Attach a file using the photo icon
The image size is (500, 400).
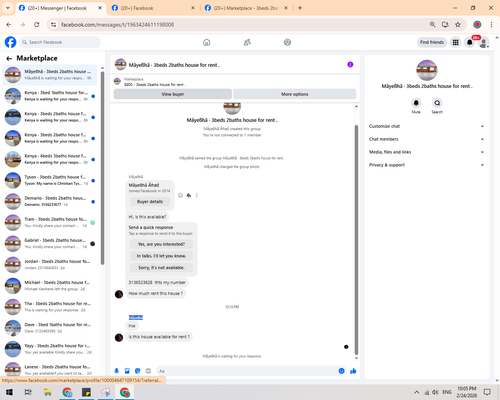tap(127, 371)
